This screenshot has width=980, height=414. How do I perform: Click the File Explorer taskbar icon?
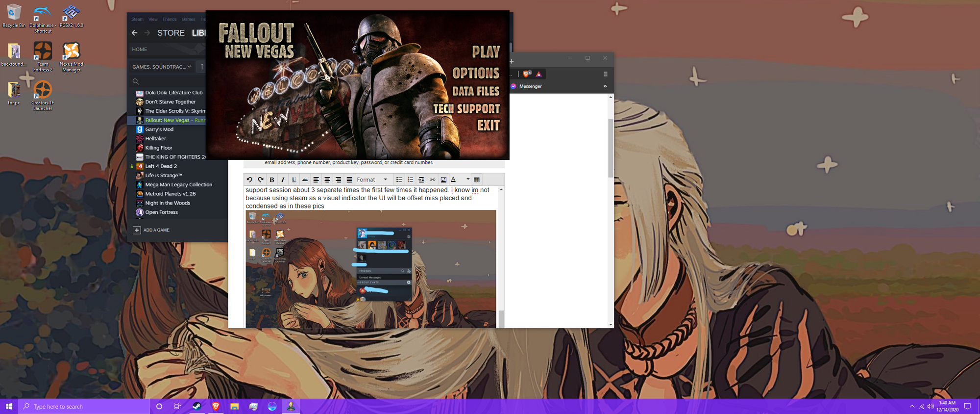click(235, 406)
